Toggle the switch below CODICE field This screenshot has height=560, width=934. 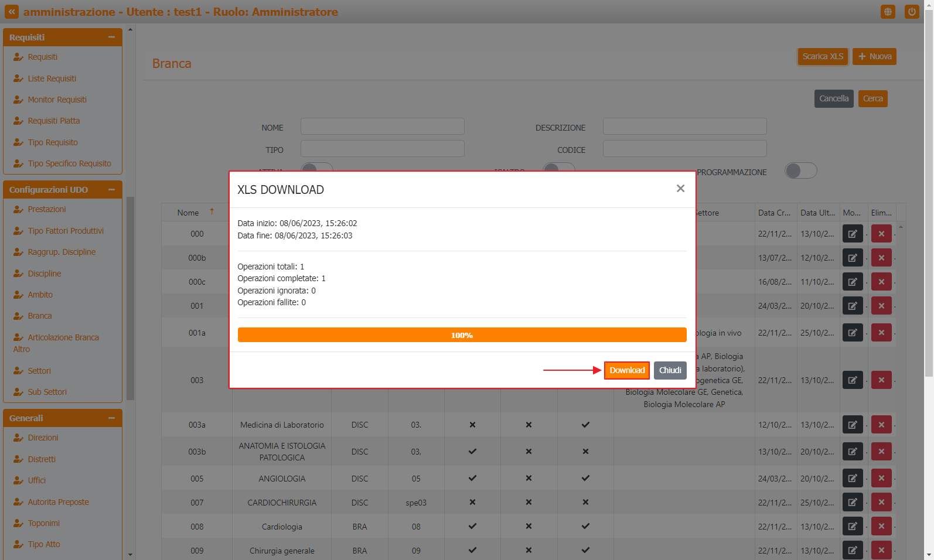pyautogui.click(x=558, y=168)
